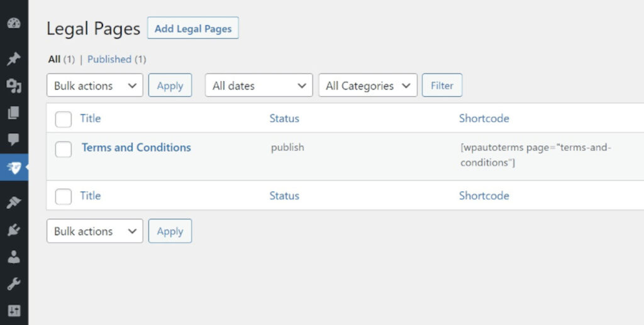
Task: Check the select-all checkbox in the header row
Action: 64,119
